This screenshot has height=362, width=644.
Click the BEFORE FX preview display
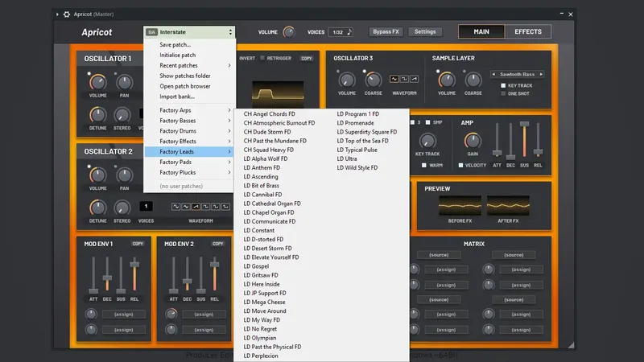[x=460, y=206]
